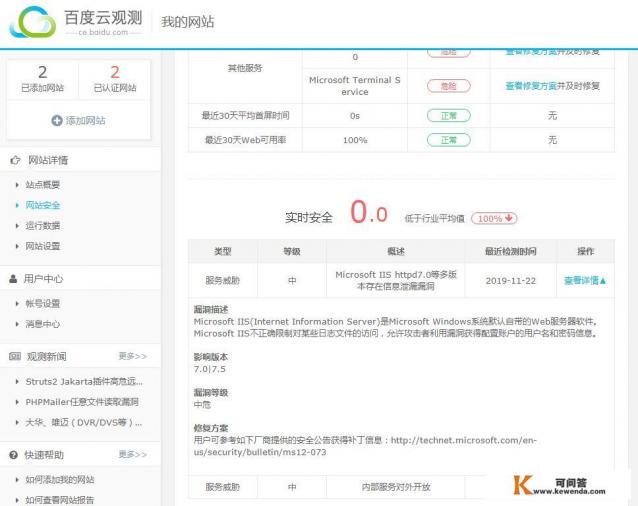This screenshot has height=506, width=638.
Task: Click 更多>> next to 观测新闻
Action: (133, 356)
